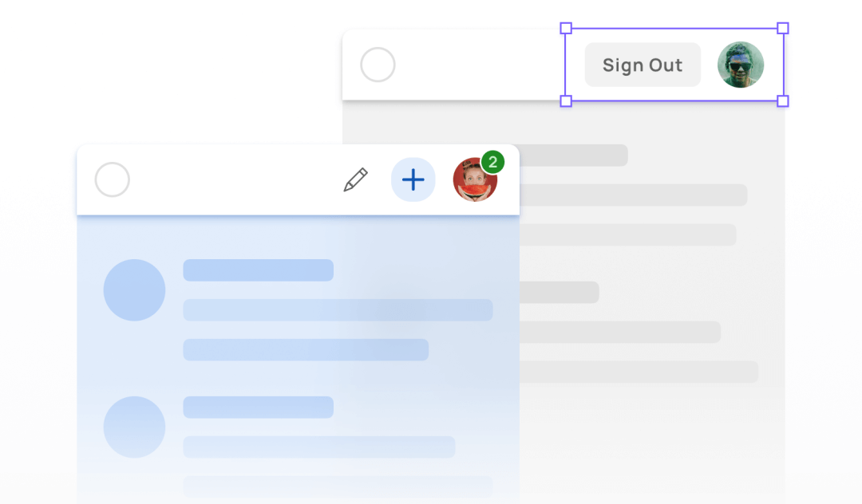The height and width of the screenshot is (504, 862).
Task: Click the Sign Out button
Action: click(643, 65)
